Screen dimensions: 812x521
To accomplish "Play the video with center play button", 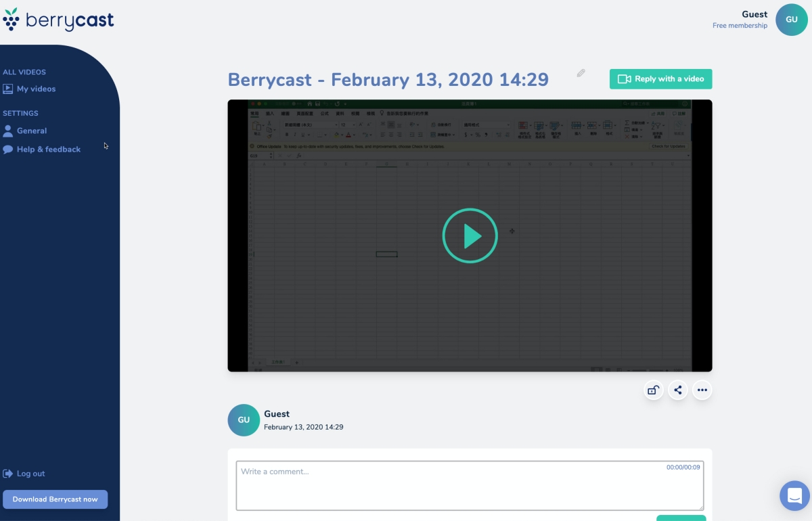I will pyautogui.click(x=470, y=235).
